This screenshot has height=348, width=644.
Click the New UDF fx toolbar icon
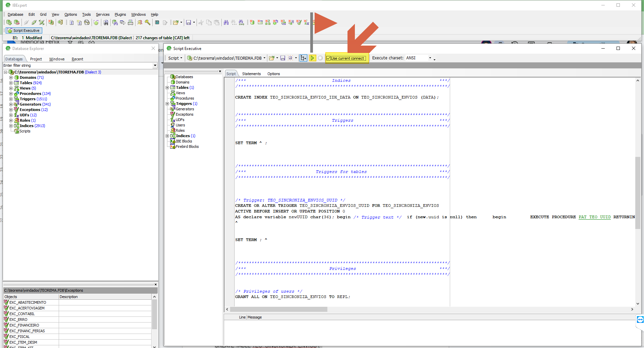point(307,22)
